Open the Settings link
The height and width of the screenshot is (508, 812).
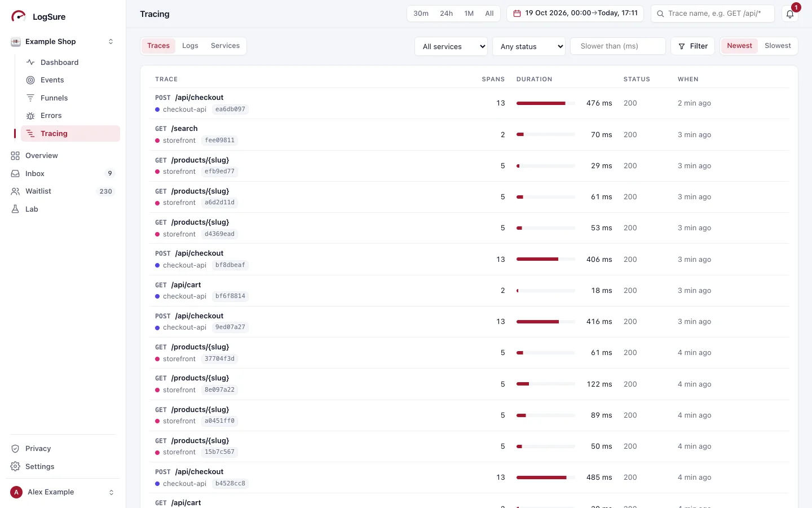click(63, 467)
